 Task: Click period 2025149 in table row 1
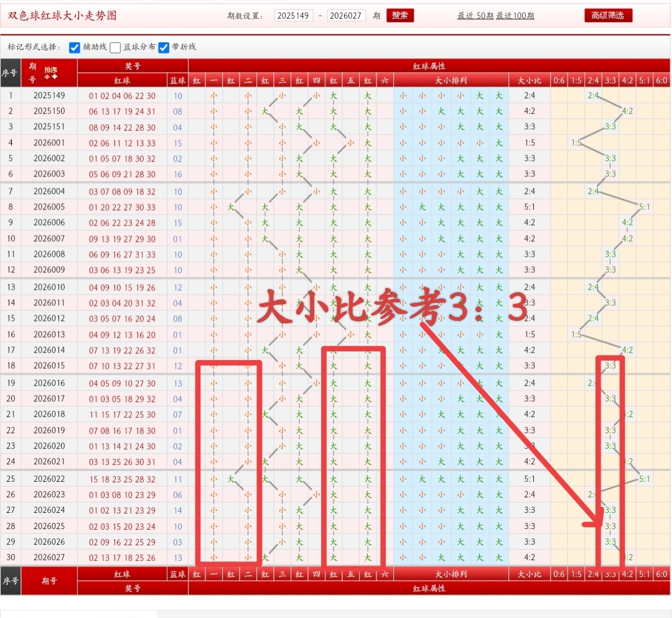click(x=49, y=96)
